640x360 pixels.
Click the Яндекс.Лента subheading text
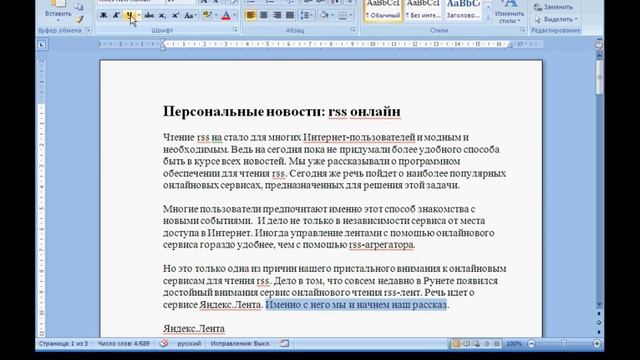[x=194, y=329]
